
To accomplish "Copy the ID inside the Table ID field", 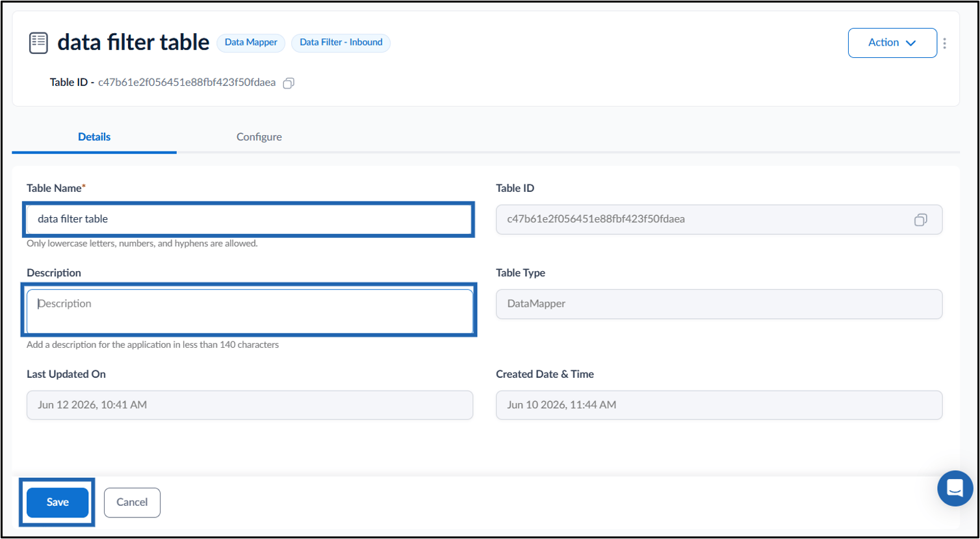I will coord(920,220).
